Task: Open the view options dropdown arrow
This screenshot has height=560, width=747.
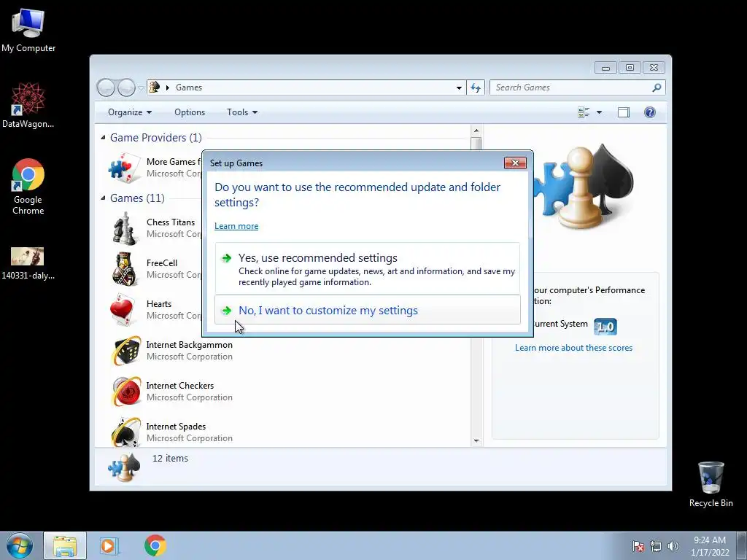Action: point(599,112)
